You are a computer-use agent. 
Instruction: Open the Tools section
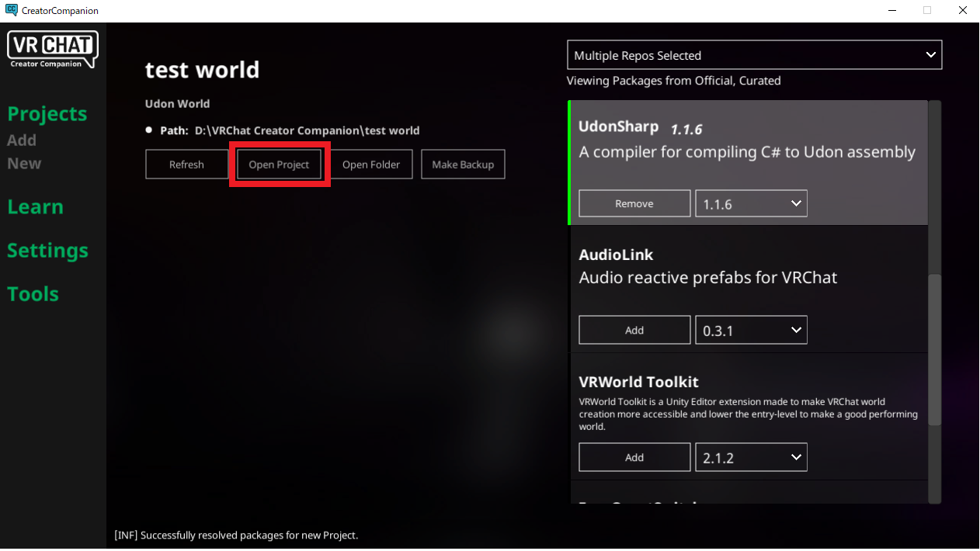33,294
